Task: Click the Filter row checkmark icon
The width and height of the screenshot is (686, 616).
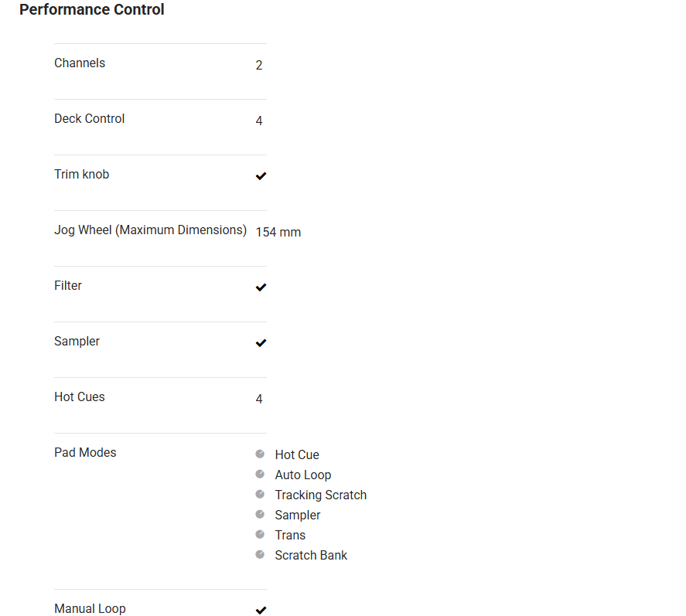Action: click(261, 288)
